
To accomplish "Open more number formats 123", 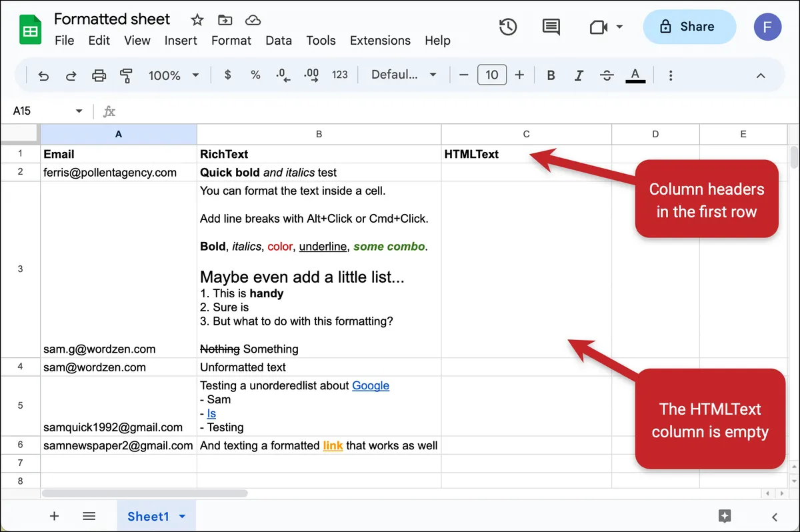I will coord(340,75).
